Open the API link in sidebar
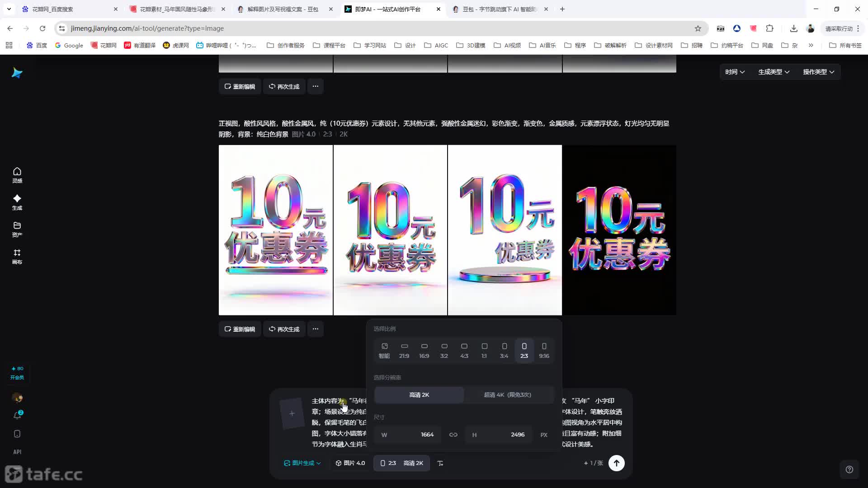868x488 pixels. pos(17,452)
